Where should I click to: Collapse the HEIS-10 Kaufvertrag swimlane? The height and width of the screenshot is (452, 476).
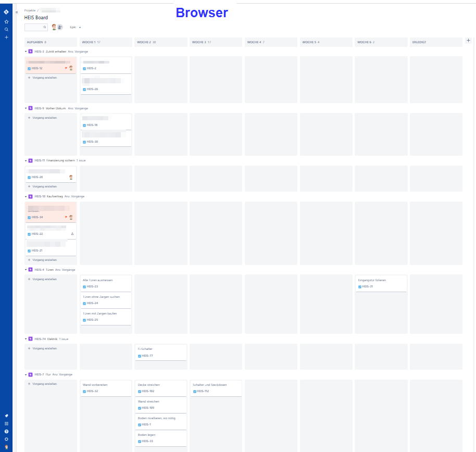(x=26, y=196)
